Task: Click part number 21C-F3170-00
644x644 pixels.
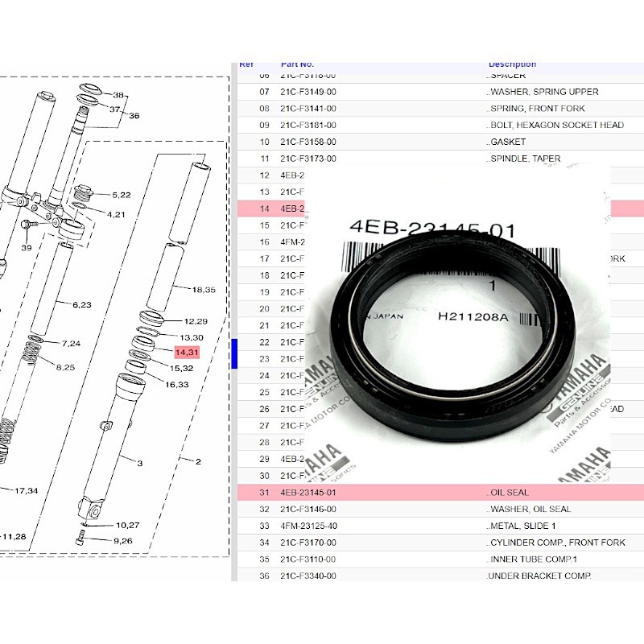Action: coord(308,543)
